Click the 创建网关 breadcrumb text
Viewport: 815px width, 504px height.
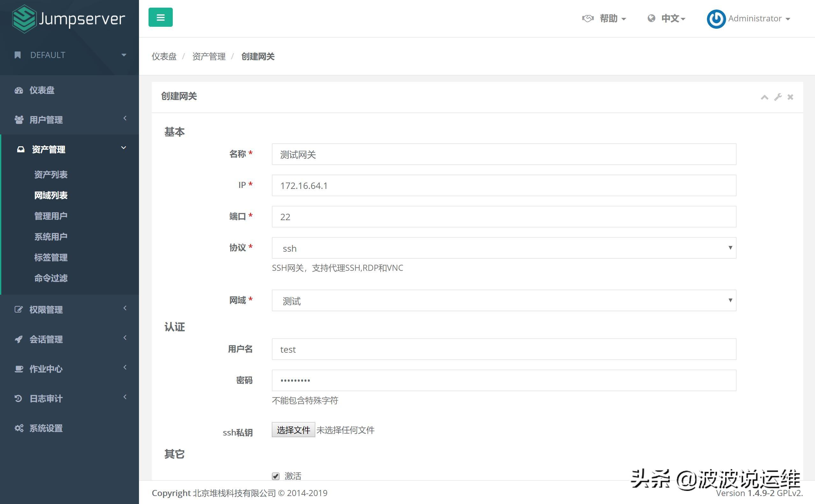(258, 56)
